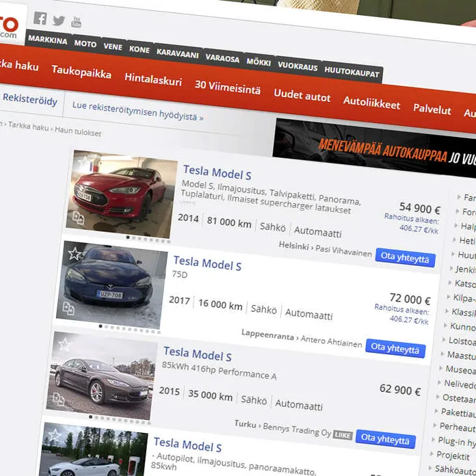Open Jenkit sidebar category

tap(465, 269)
